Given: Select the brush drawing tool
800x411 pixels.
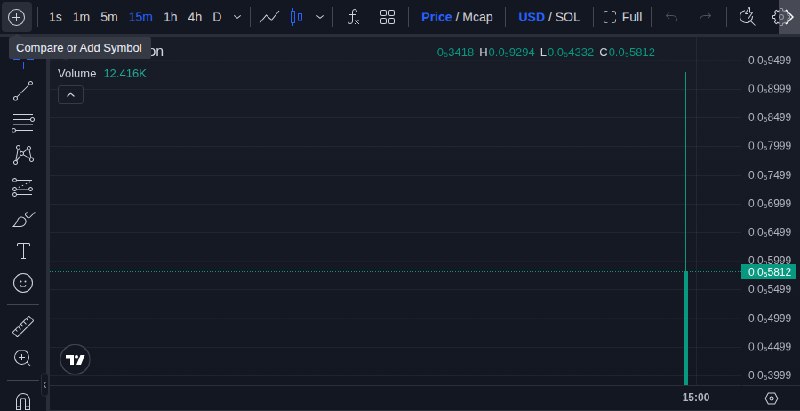Looking at the screenshot, I should pyautogui.click(x=23, y=219).
